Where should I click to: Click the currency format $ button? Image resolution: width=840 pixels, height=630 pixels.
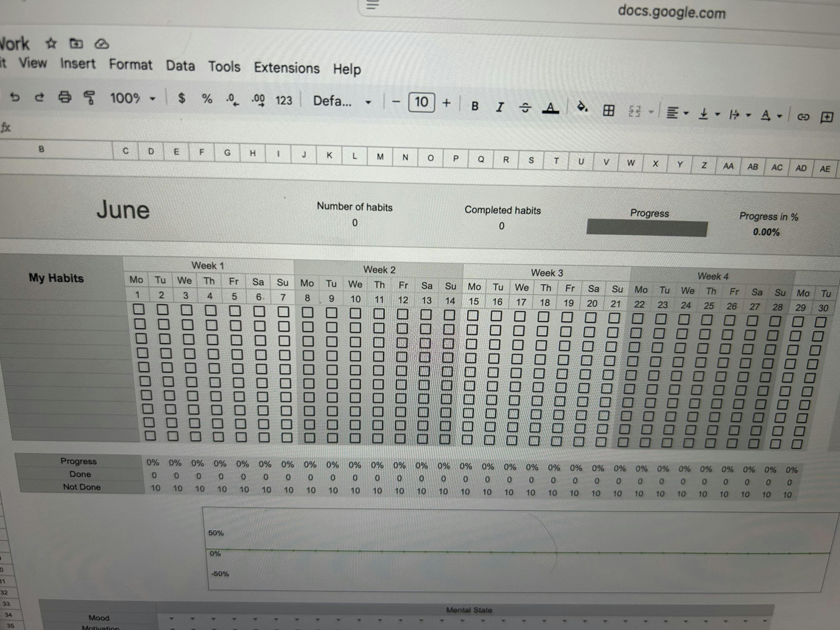[182, 98]
